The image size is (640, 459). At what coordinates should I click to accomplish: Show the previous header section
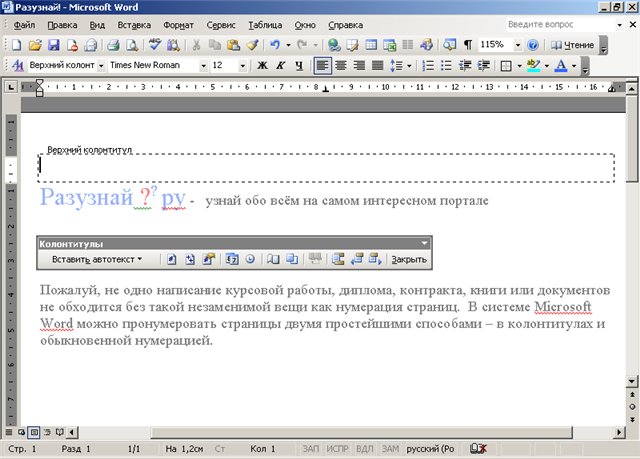(x=357, y=259)
